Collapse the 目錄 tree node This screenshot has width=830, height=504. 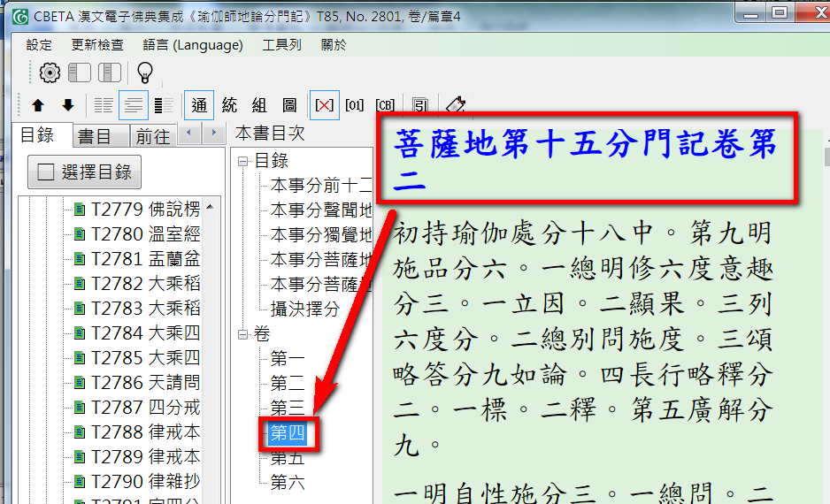(243, 162)
